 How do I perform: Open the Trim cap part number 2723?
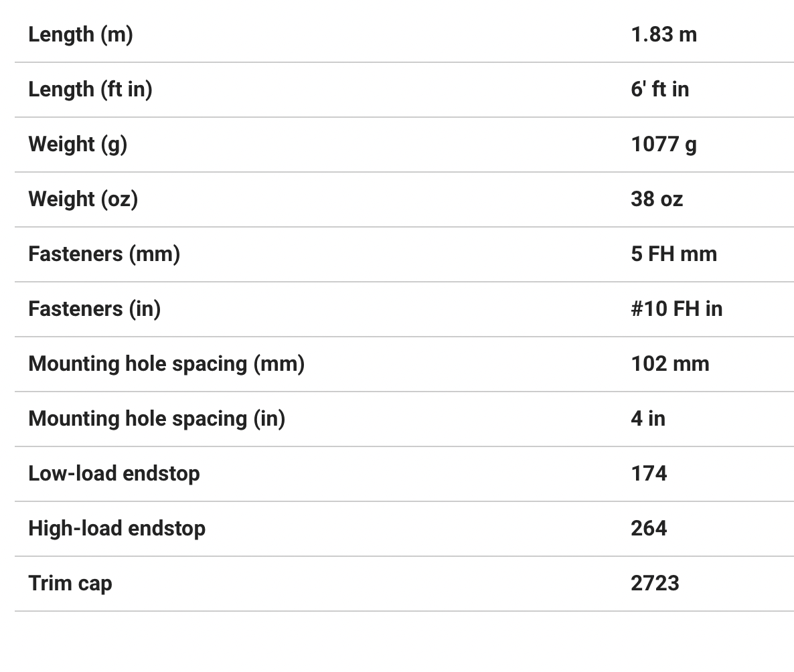click(x=655, y=583)
